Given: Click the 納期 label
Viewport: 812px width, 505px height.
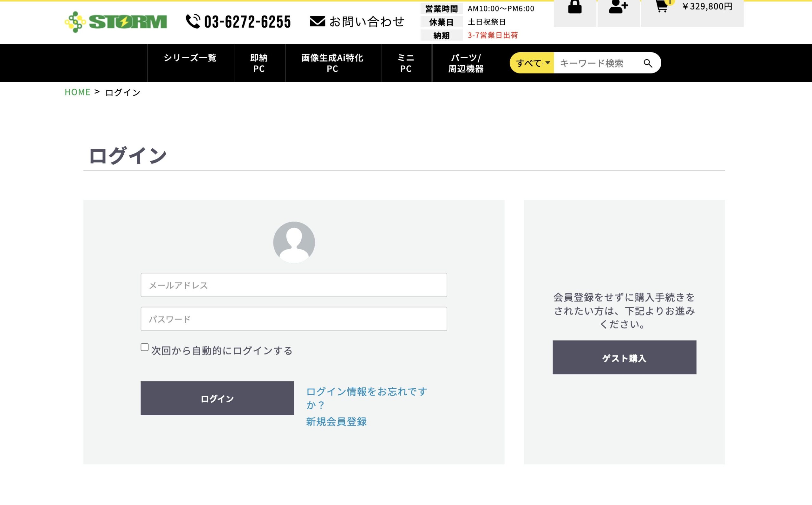Looking at the screenshot, I should point(442,36).
